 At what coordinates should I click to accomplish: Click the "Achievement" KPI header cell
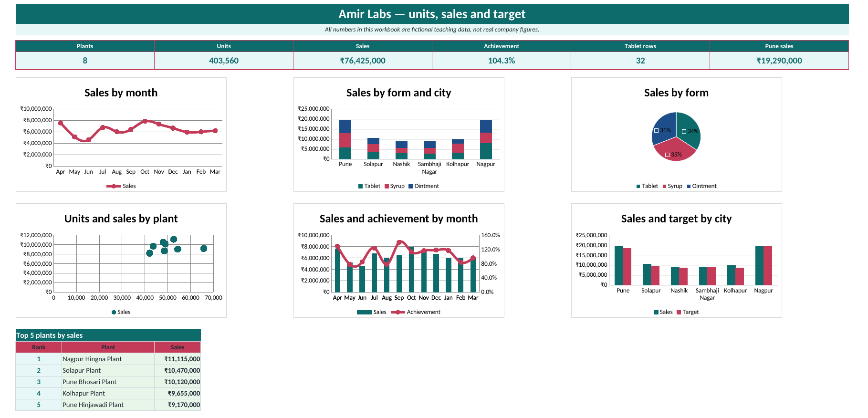tap(502, 46)
